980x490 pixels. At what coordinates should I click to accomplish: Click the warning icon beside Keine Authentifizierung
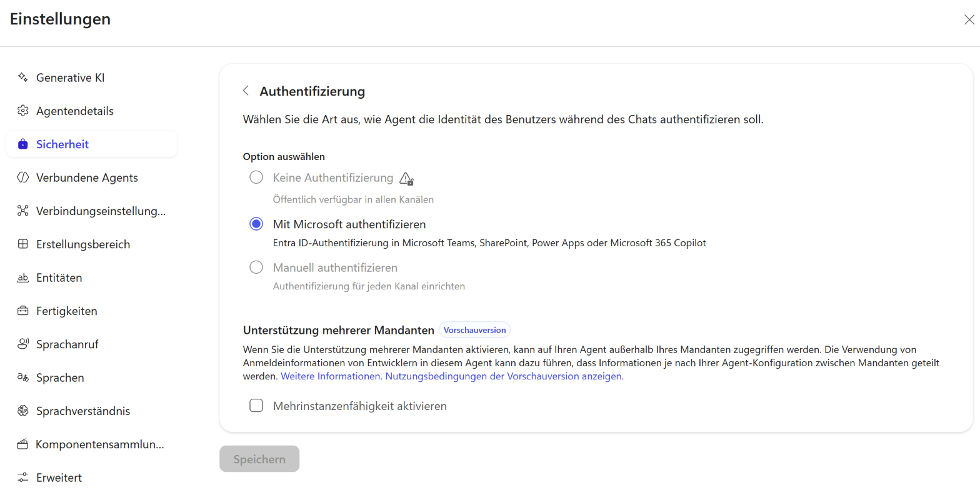406,179
